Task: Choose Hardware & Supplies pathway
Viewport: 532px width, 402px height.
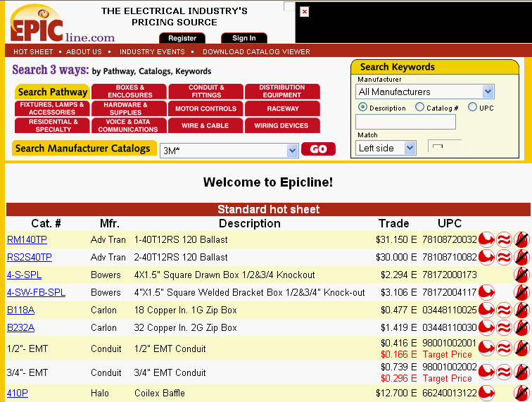Action: 129,108
